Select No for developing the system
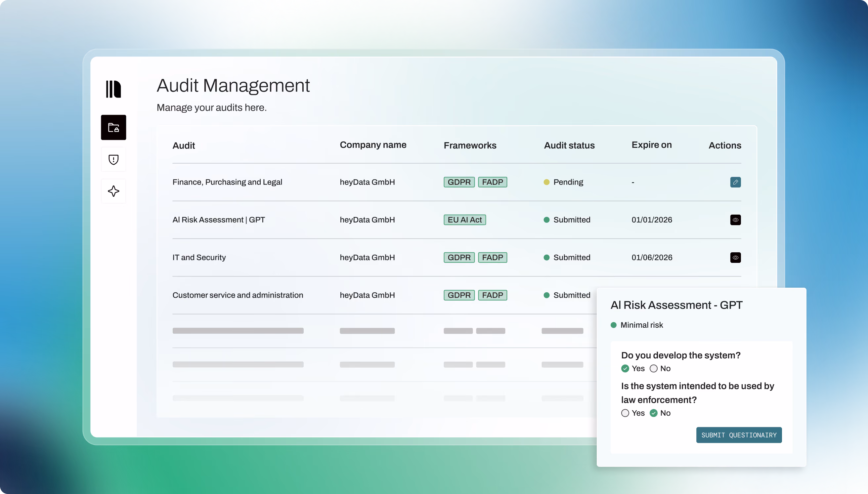 coord(654,368)
